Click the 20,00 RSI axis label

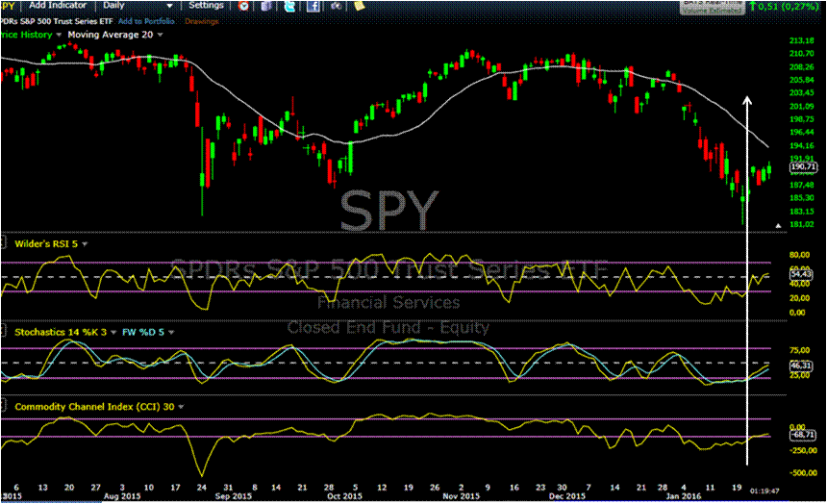click(799, 298)
